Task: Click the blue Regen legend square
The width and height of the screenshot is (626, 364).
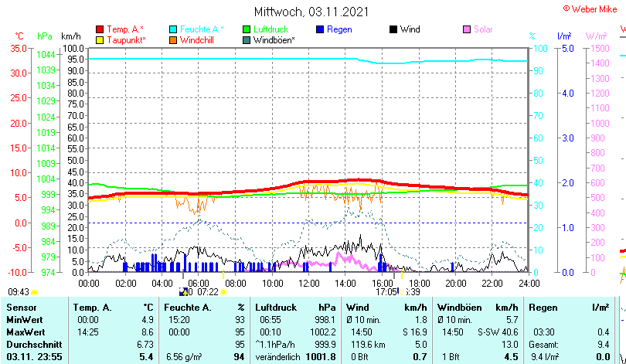Action: [321, 29]
